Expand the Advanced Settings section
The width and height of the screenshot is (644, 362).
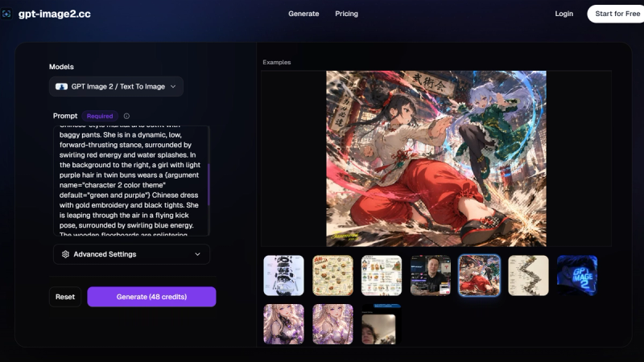[x=131, y=254]
